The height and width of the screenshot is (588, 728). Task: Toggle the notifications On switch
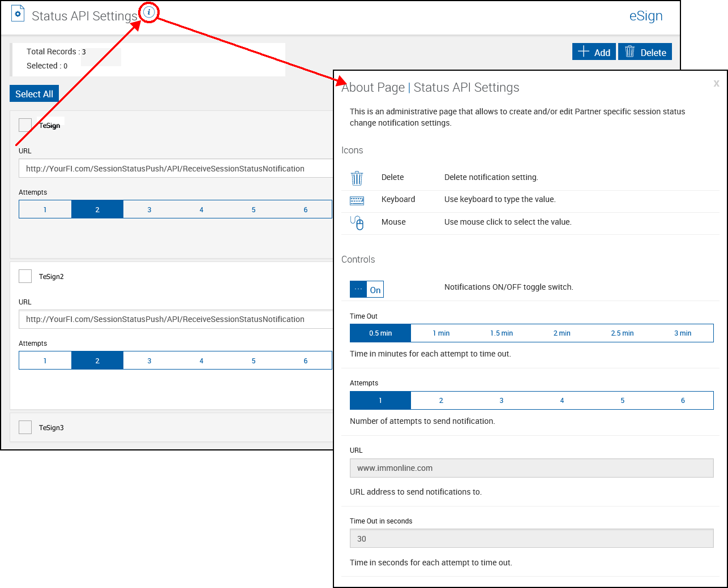pos(366,289)
